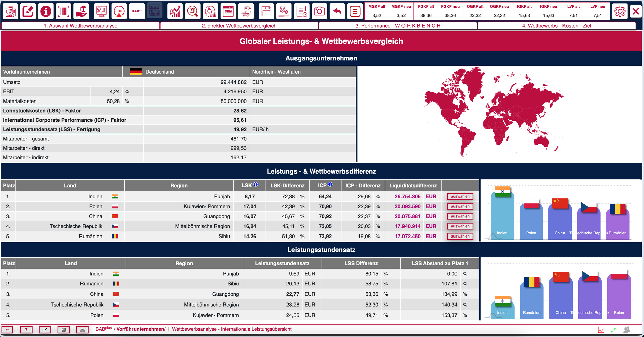Click the floppy disk save icon
The width and height of the screenshot is (644, 337).
point(266,12)
